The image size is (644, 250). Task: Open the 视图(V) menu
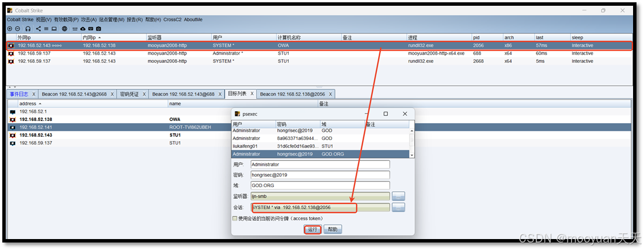(44, 20)
